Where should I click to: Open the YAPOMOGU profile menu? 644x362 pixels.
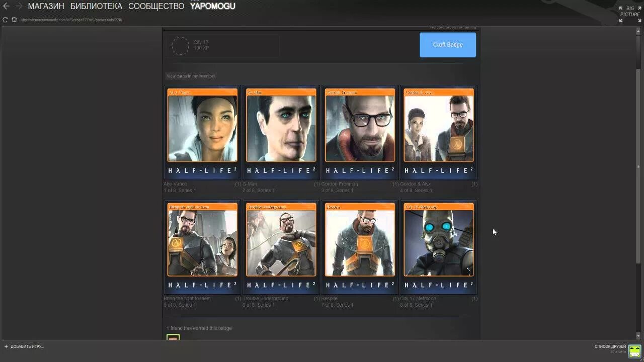[212, 7]
